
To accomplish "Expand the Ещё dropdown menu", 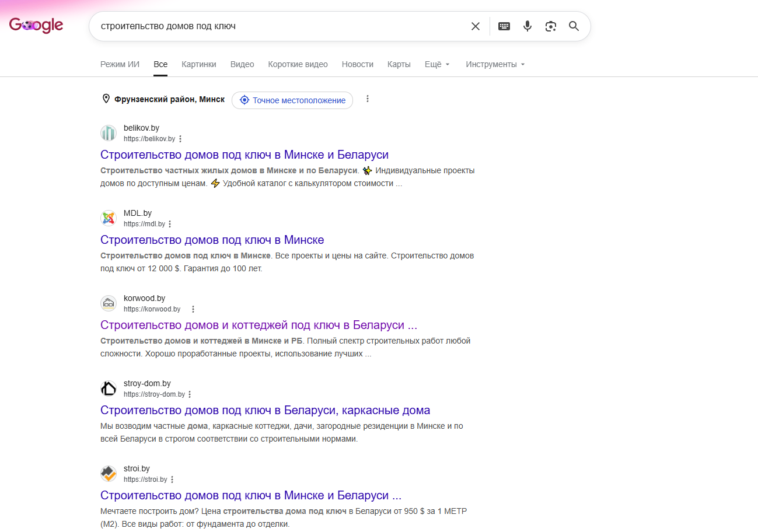I will coord(438,64).
